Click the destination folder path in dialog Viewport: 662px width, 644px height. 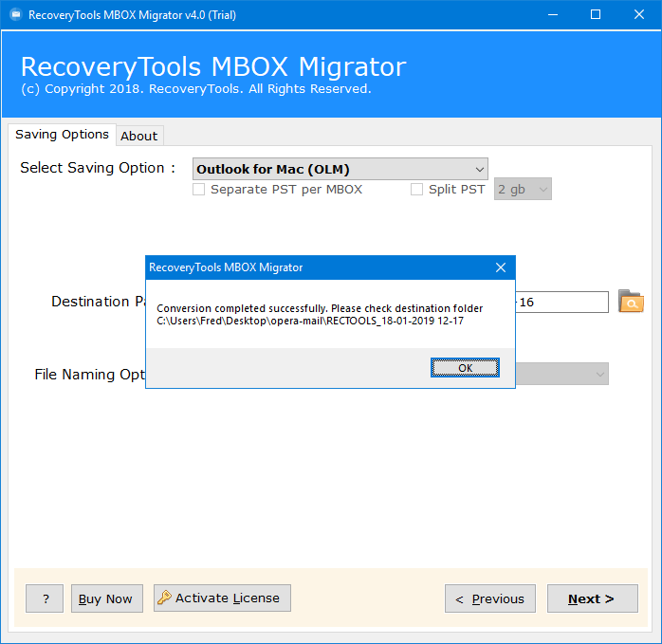310,321
